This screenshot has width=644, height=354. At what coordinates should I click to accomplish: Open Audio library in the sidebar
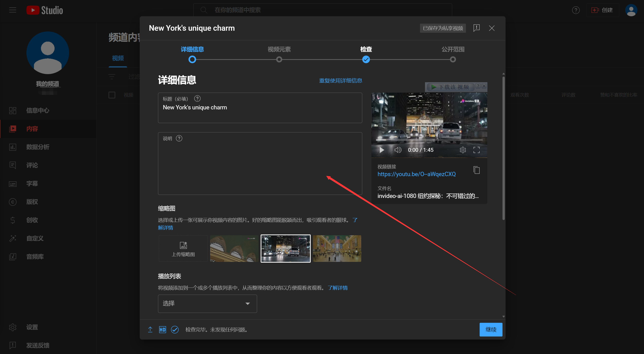pos(48,257)
